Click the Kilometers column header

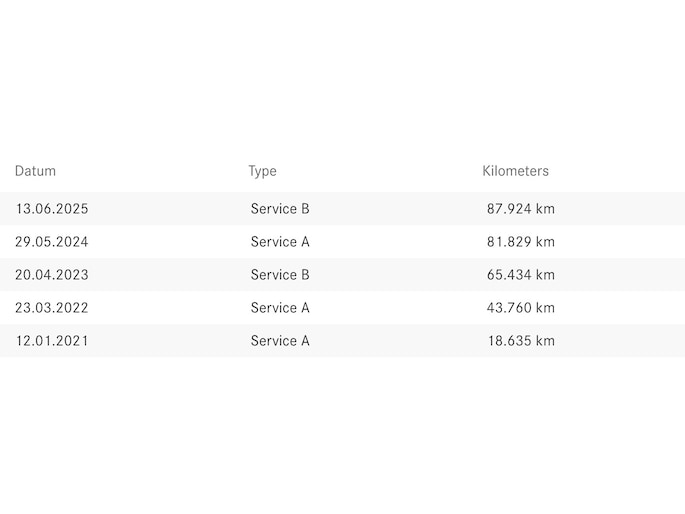[515, 171]
